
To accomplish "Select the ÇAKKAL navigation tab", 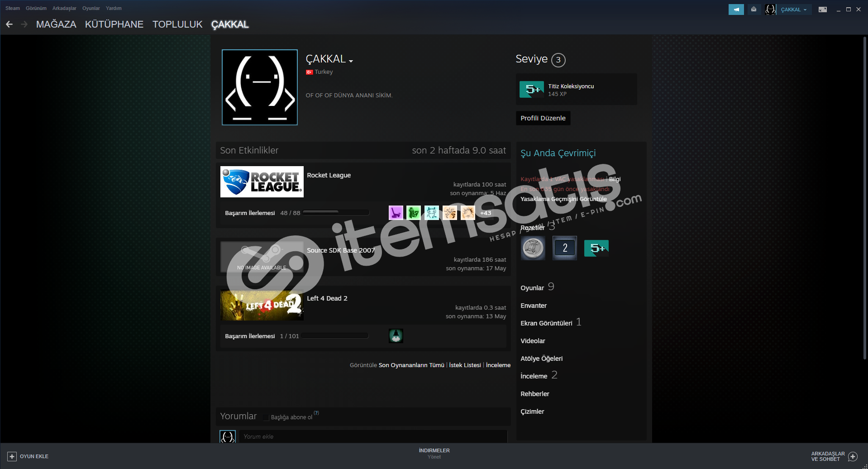I will pos(230,24).
